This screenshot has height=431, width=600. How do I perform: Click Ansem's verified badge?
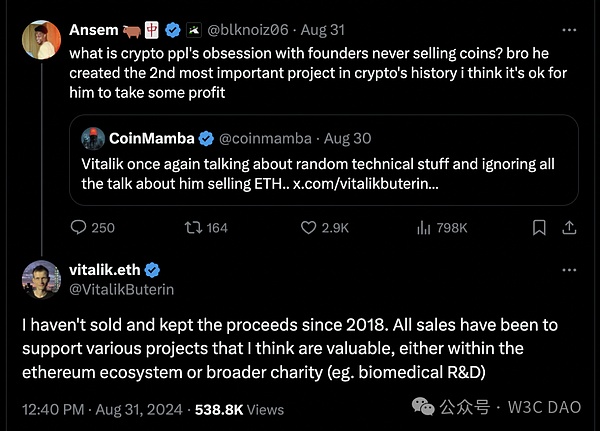176,31
